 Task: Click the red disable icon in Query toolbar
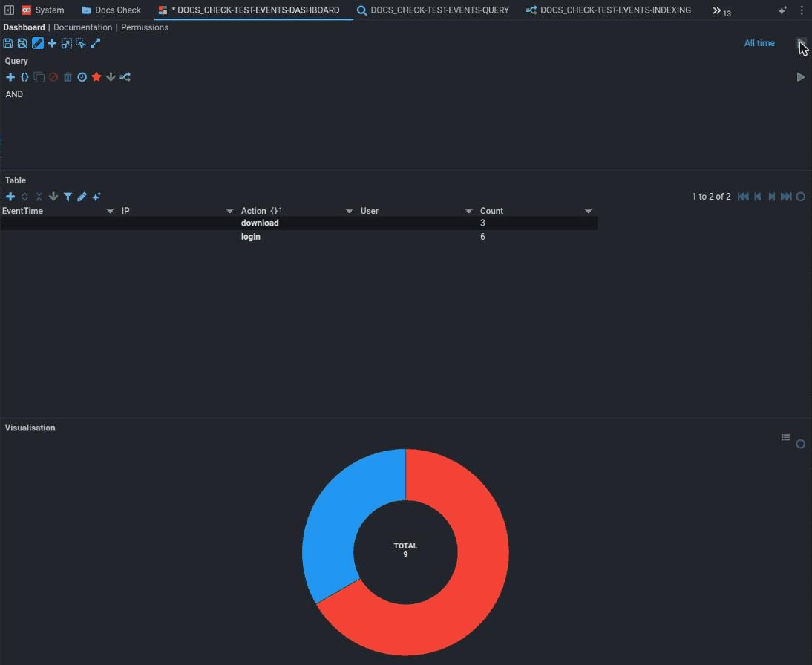[53, 77]
